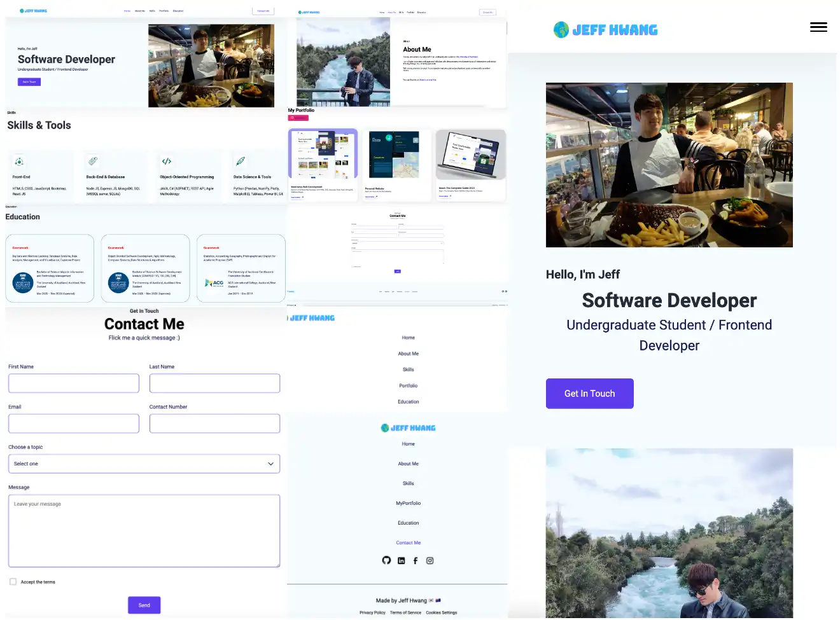This screenshot has width=840, height=620.
Task: Open the Privacy Policy link
Action: point(372,612)
